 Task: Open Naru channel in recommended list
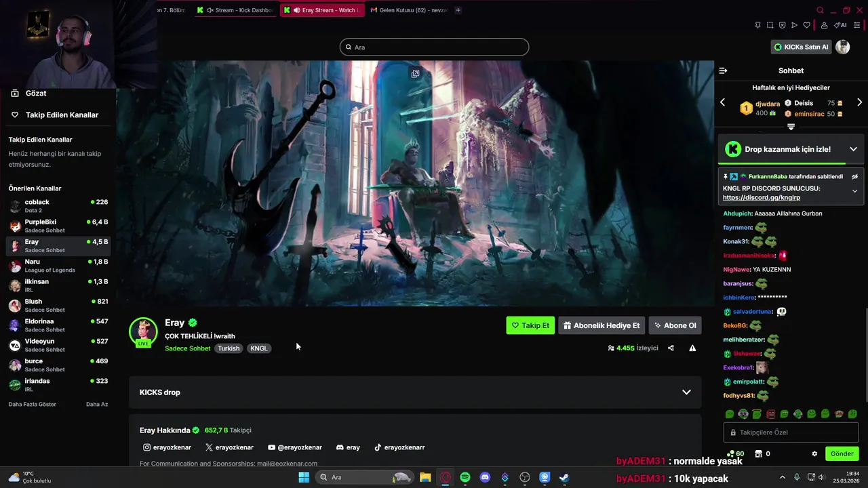[58, 266]
